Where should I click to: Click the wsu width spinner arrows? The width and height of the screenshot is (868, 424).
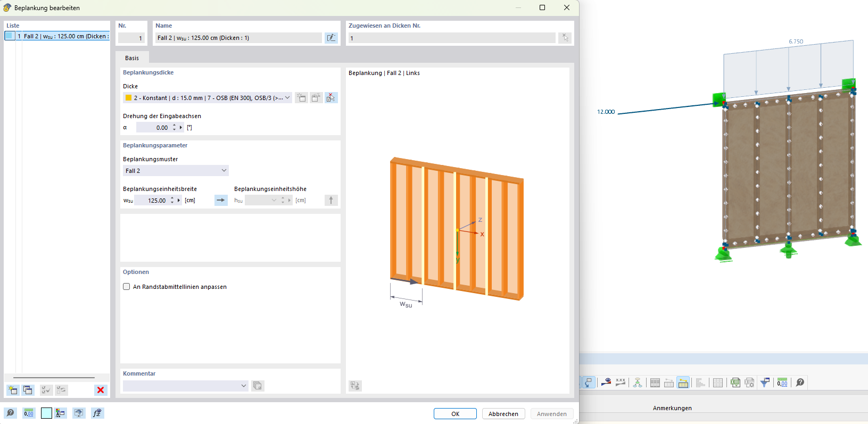(172, 201)
